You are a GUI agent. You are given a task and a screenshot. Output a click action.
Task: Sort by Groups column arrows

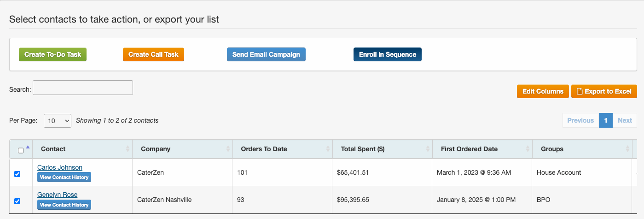pyautogui.click(x=628, y=149)
